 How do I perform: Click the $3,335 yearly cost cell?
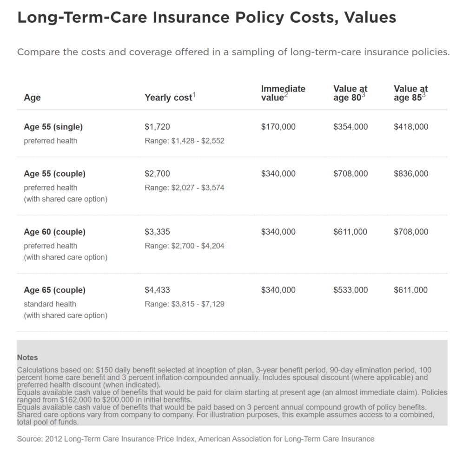157,232
